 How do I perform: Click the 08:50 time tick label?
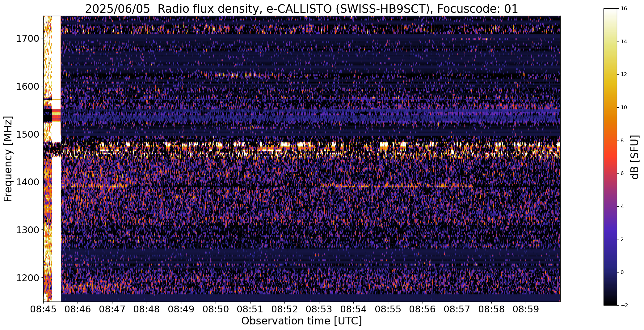click(216, 309)
